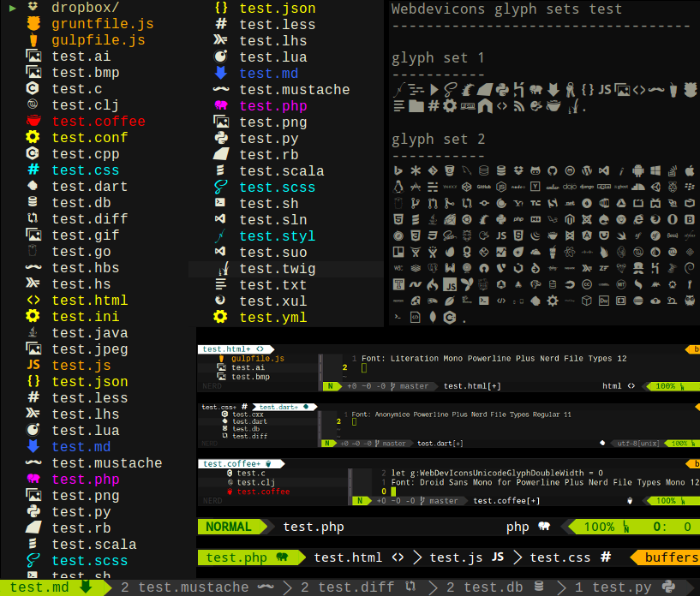Select the 2 test.db buffer entry
This screenshot has height=596, width=700.
495,587
